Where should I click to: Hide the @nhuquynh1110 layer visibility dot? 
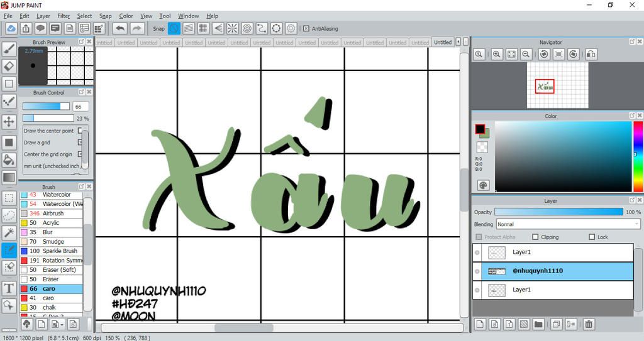[x=477, y=271]
